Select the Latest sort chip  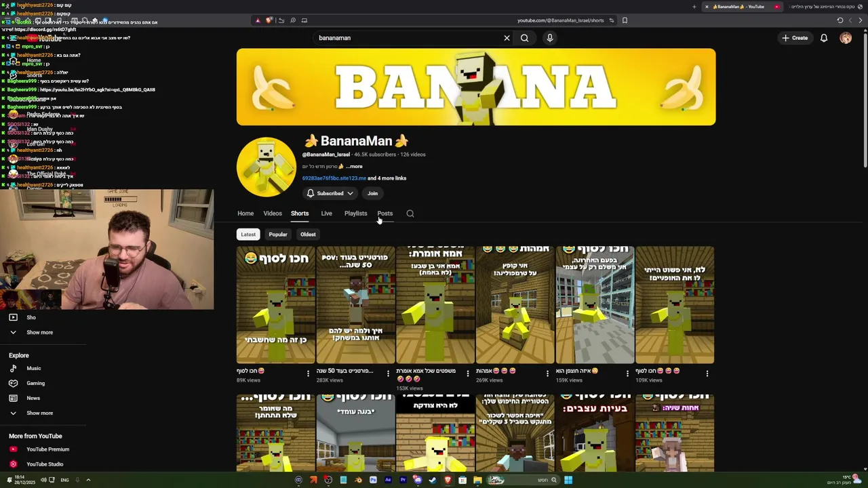tap(248, 235)
